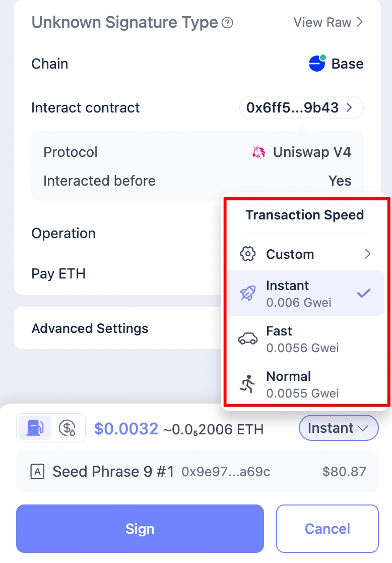Choose Fast 0.0056 Gwei speed
Viewport: 392px width, 563px height.
tap(302, 339)
